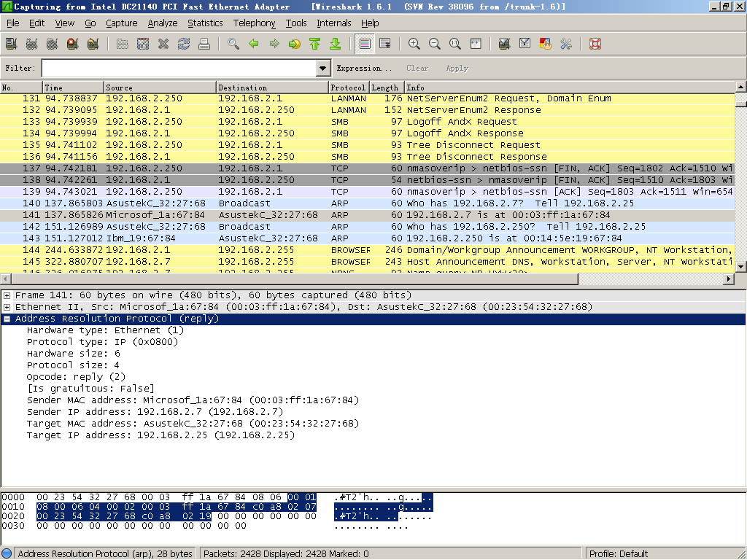Image resolution: width=747 pixels, height=560 pixels.
Task: Go forward in packet history arrow
Action: [x=274, y=44]
